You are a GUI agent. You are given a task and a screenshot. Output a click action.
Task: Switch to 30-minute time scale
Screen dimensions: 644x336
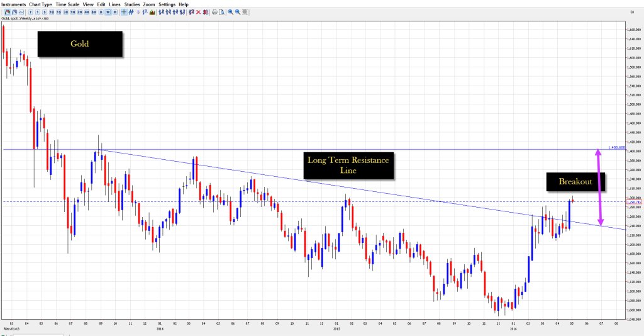[65, 13]
